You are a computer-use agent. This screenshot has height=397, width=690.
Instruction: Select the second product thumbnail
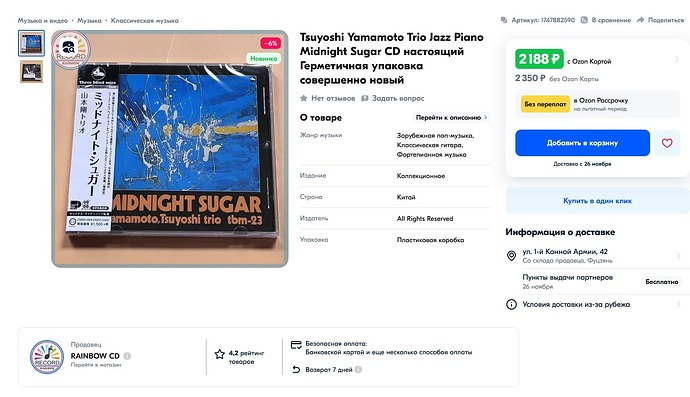pyautogui.click(x=31, y=72)
